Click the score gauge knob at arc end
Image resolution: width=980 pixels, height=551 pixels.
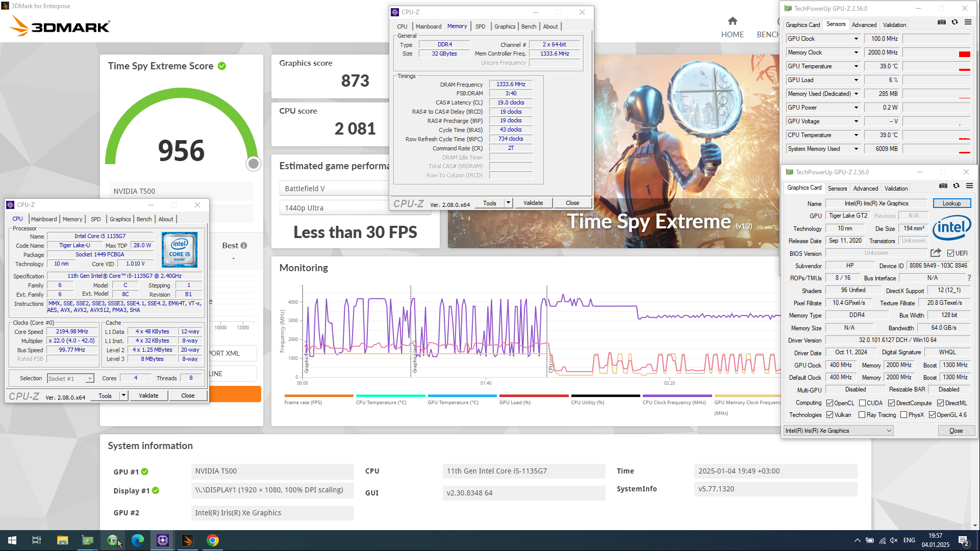[254, 164]
